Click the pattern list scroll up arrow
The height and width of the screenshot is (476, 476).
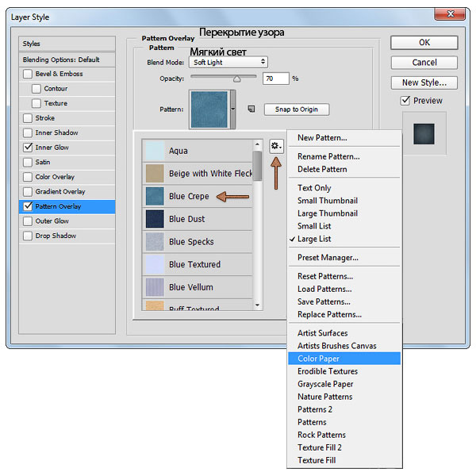click(257, 144)
